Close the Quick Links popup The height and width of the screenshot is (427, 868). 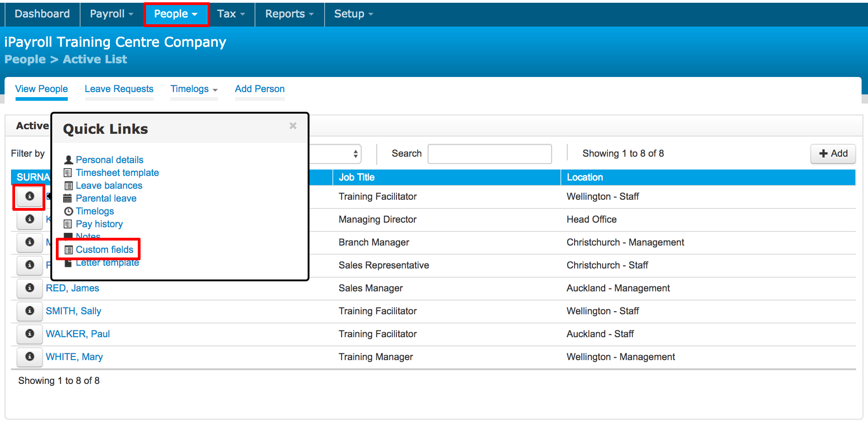pyautogui.click(x=293, y=126)
